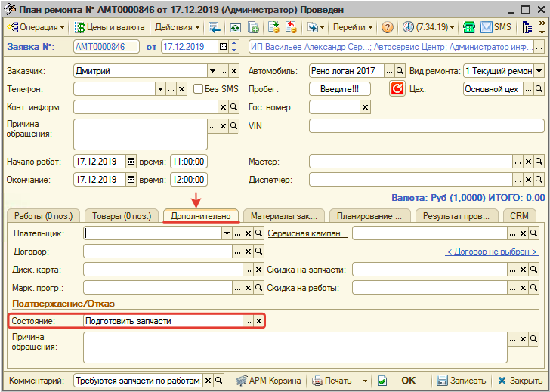
Task: Click the help question mark icon
Action: [388, 27]
